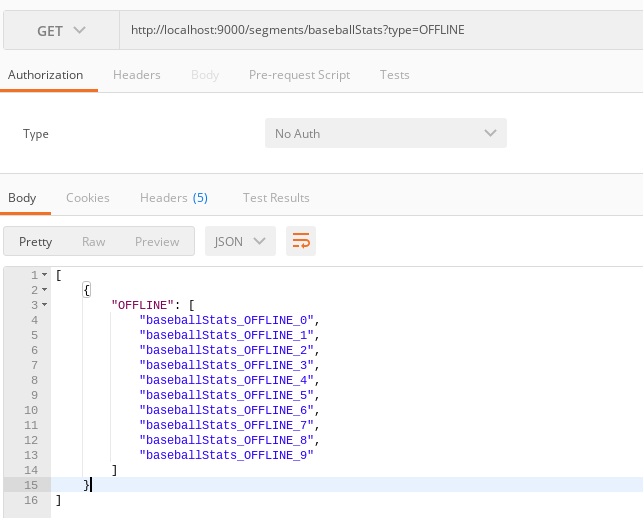Switch to the Authorization tab
This screenshot has height=518, width=643.
tap(46, 75)
